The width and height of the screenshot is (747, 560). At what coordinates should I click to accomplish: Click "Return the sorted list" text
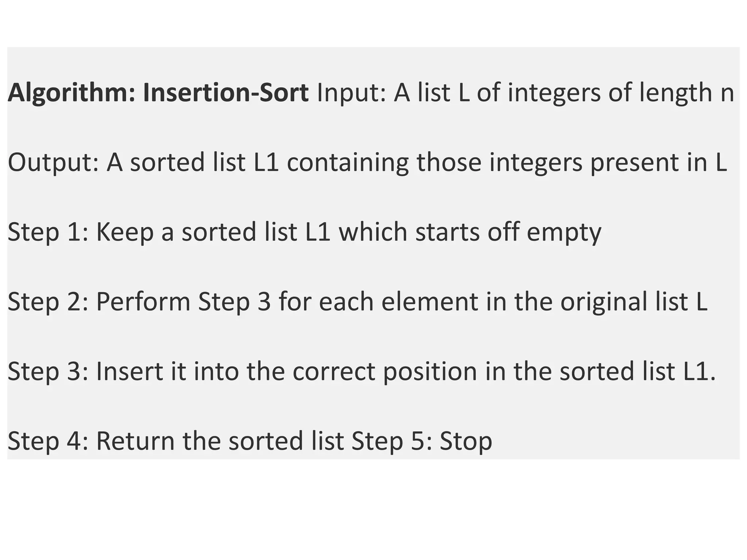pyautogui.click(x=220, y=441)
